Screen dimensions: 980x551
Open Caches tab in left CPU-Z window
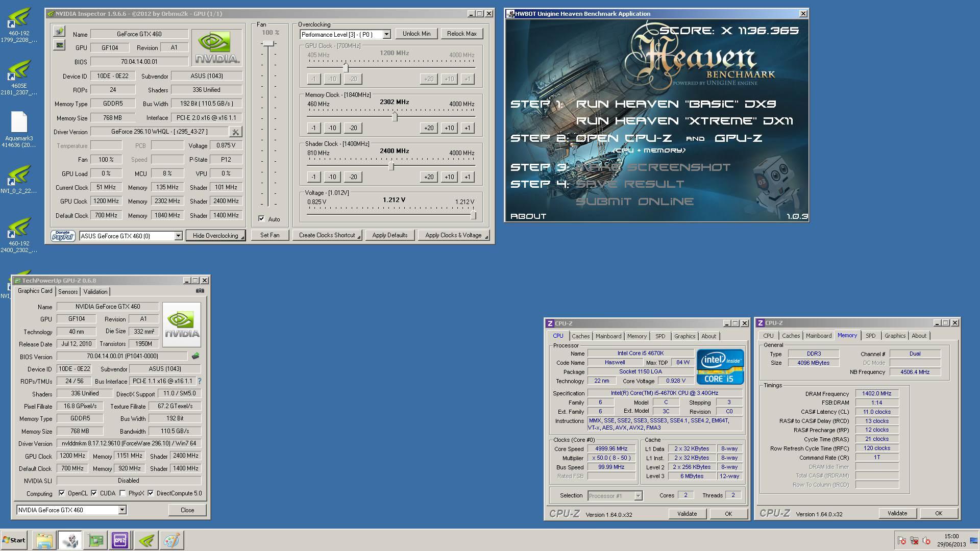click(x=580, y=336)
